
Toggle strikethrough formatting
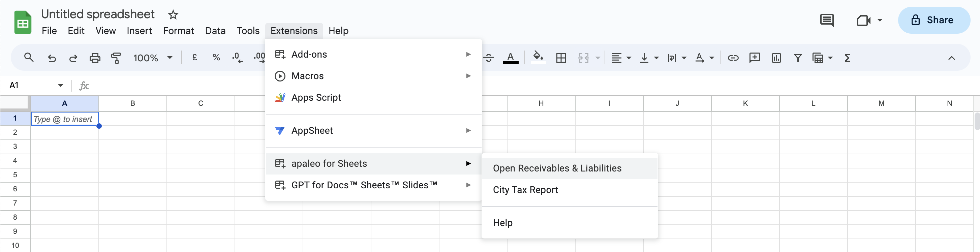(489, 58)
